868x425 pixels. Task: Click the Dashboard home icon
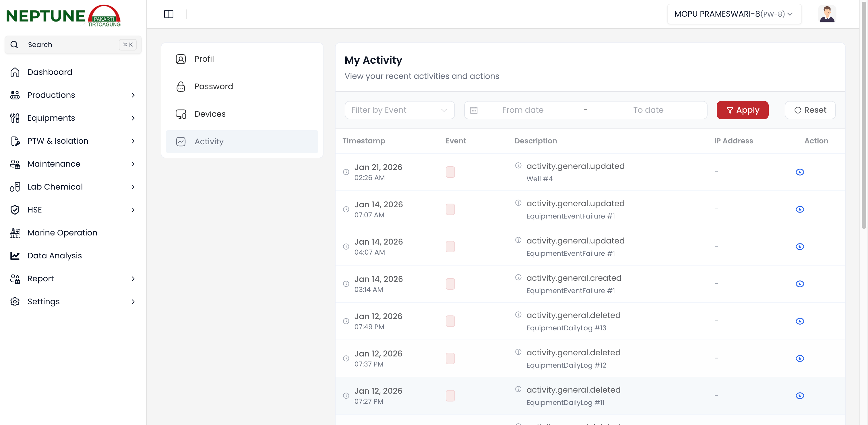click(15, 72)
